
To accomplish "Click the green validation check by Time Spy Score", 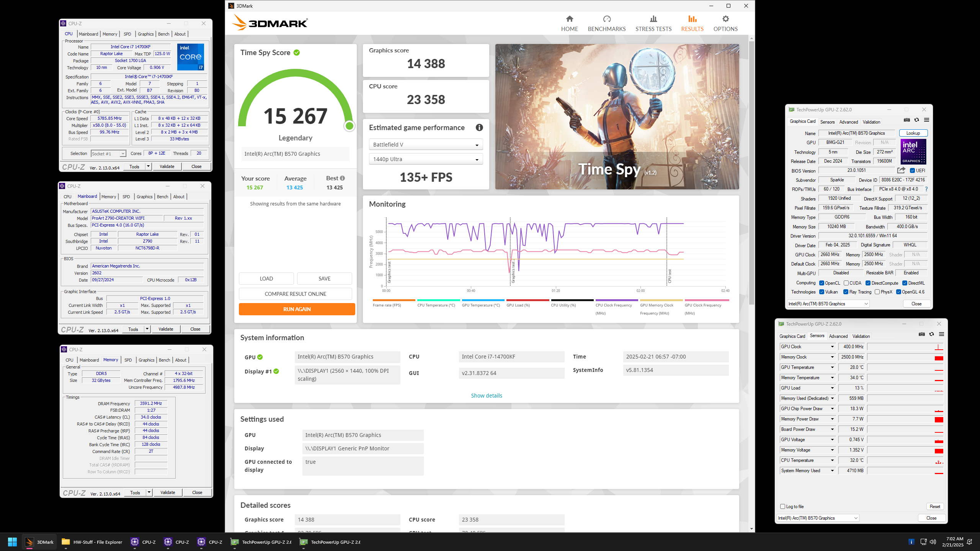I will [x=297, y=53].
